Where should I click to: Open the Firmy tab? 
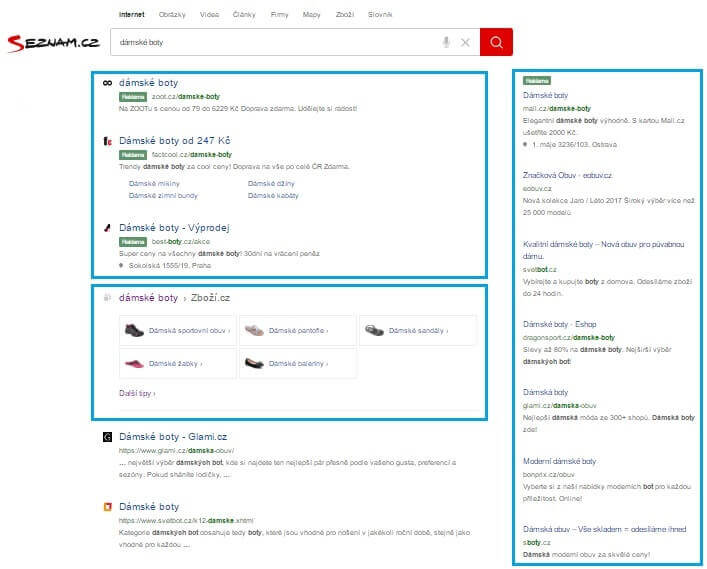click(279, 14)
